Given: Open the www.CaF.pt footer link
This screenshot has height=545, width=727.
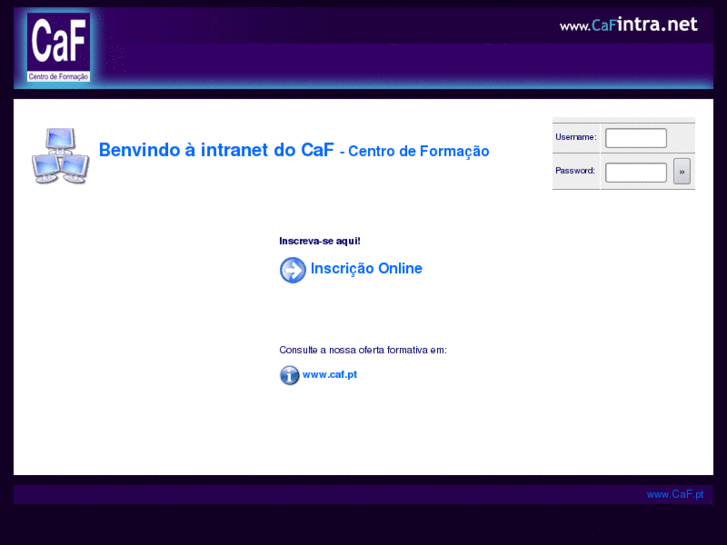Looking at the screenshot, I should coord(675,494).
